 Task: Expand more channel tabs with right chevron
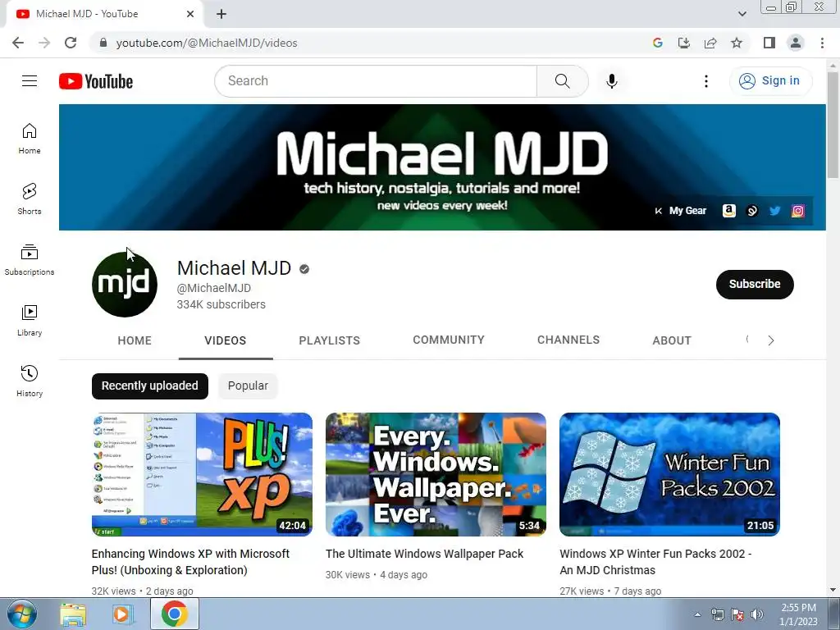(771, 340)
